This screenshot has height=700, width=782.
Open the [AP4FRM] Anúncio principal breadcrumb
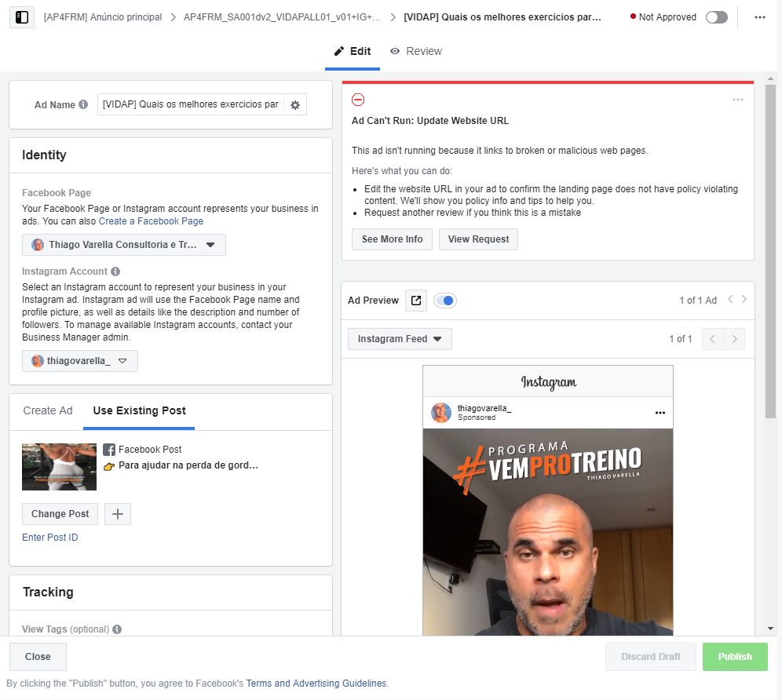[103, 17]
